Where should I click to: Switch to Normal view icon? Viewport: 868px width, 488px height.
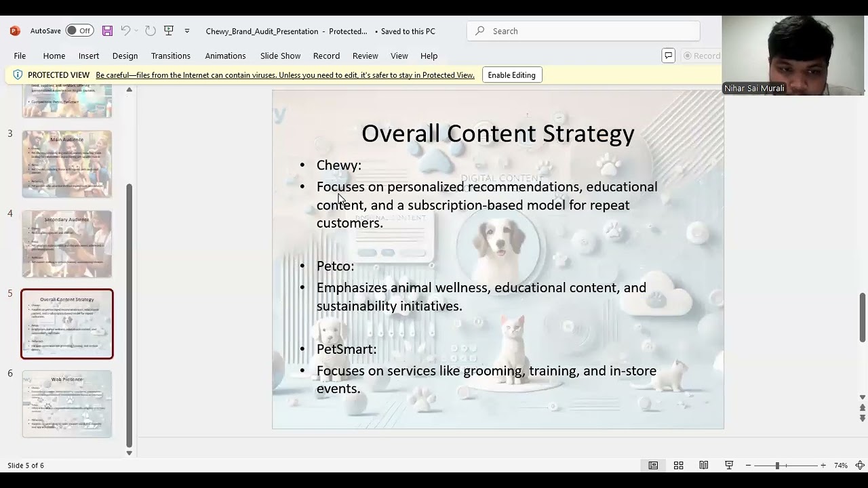coord(653,466)
